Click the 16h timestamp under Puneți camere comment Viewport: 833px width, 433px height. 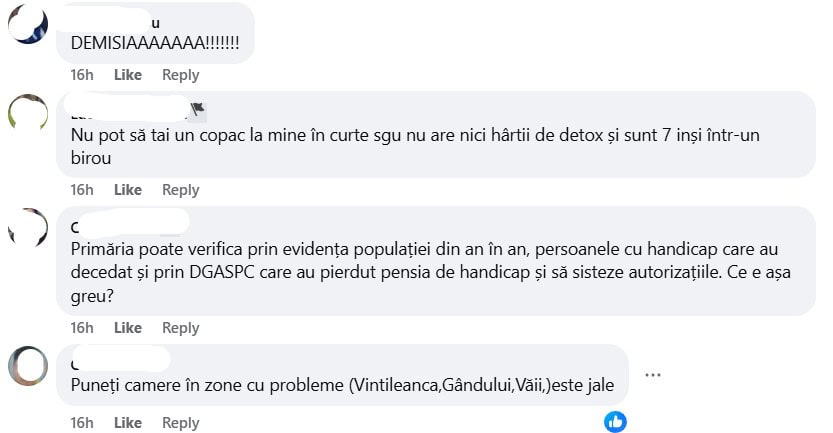pos(82,423)
